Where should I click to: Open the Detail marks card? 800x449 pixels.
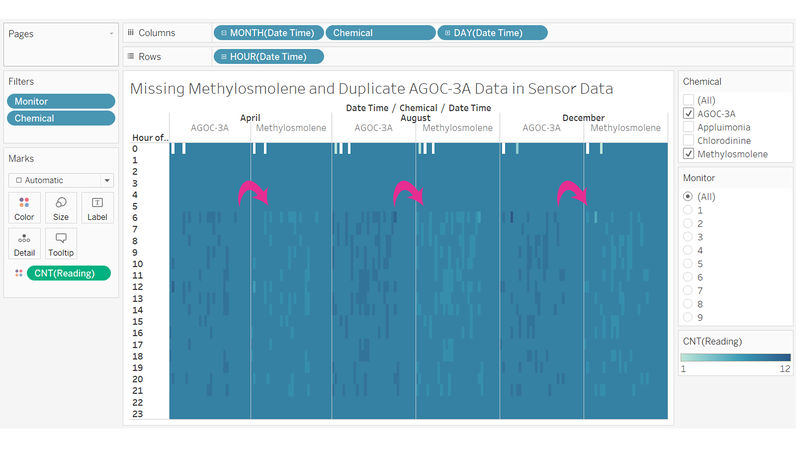24,244
